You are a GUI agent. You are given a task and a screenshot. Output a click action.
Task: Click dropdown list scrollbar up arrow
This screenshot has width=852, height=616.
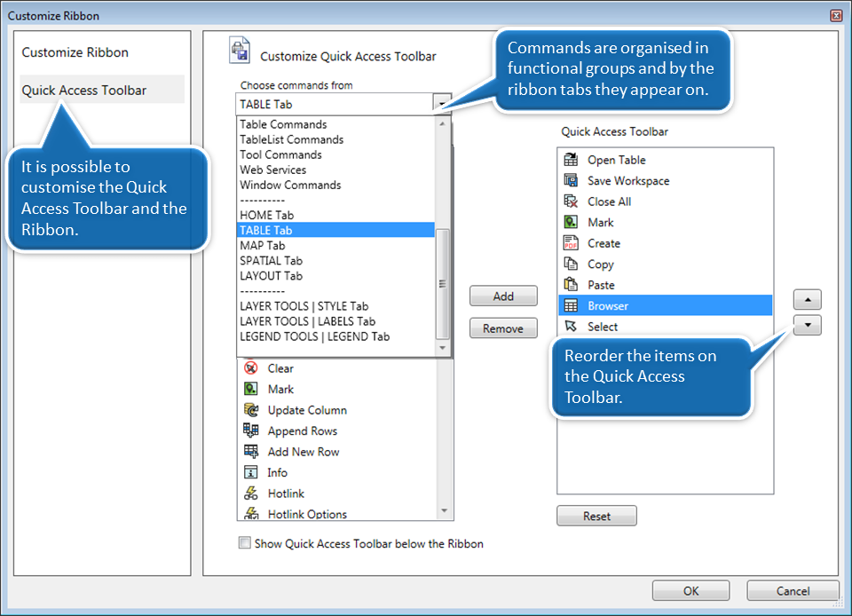[x=442, y=124]
